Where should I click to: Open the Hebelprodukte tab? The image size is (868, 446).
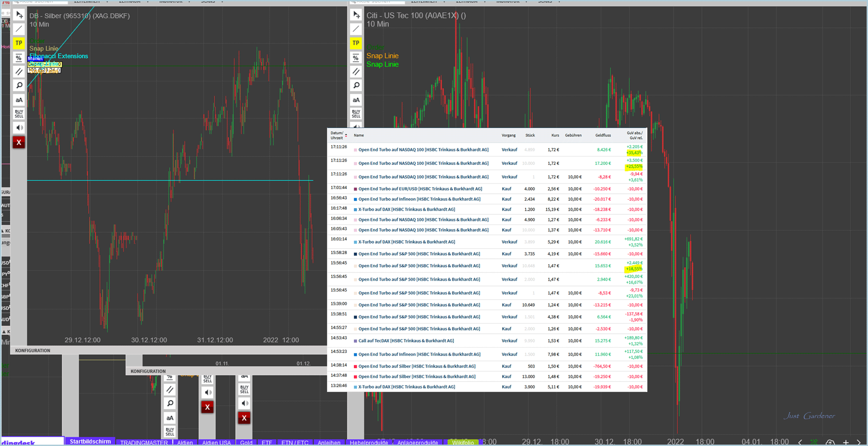[369, 442]
